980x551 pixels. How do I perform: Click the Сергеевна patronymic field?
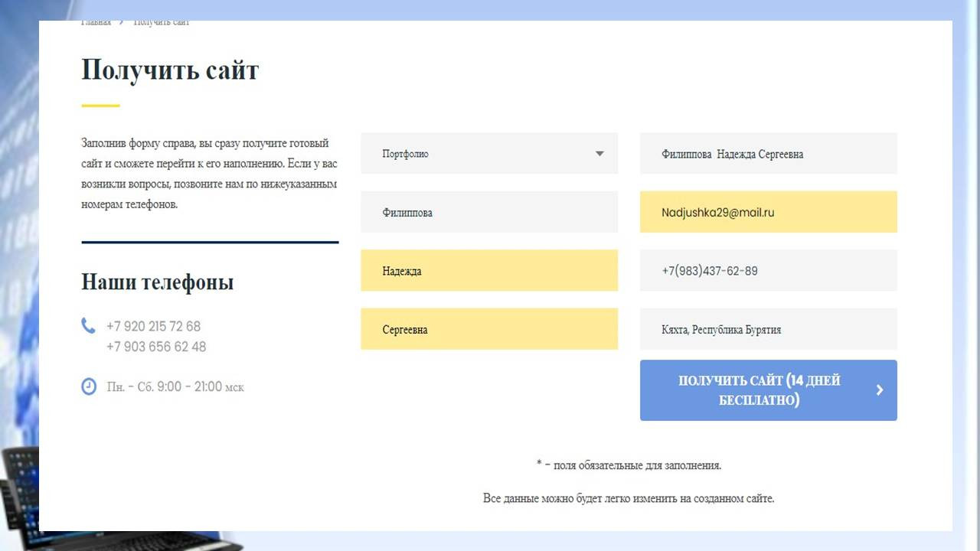click(489, 330)
